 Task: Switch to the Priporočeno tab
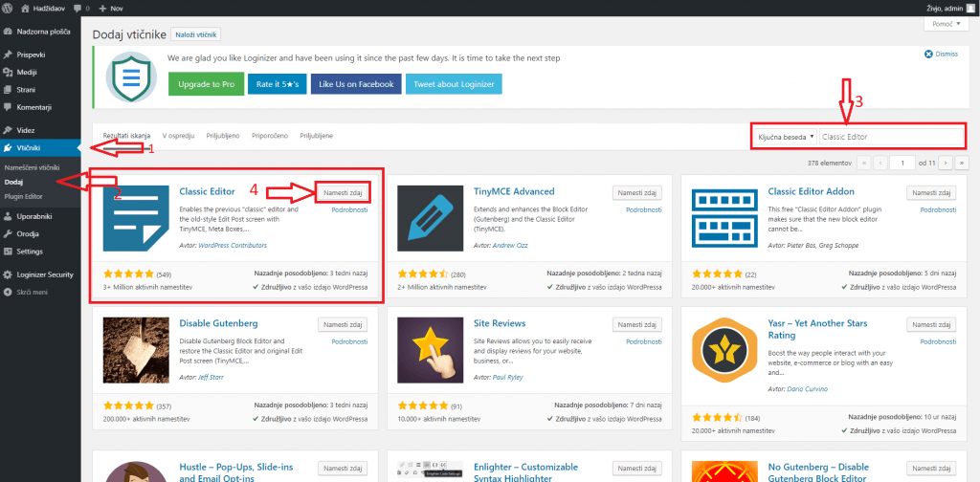pos(270,135)
